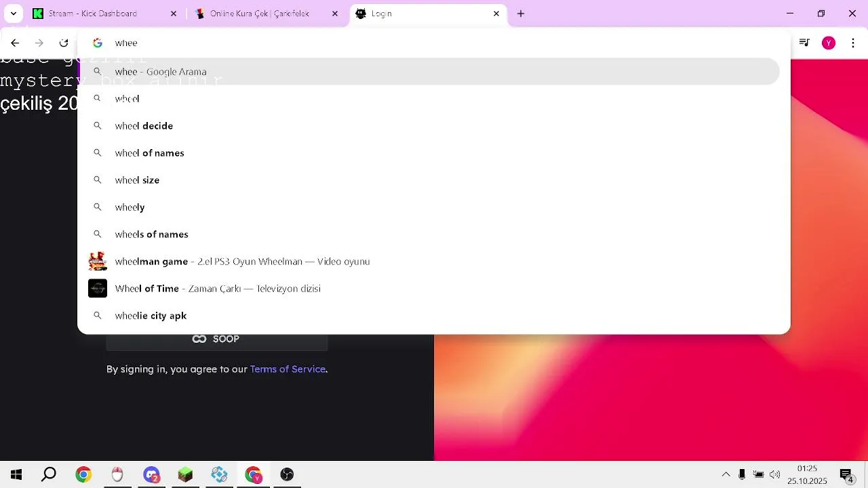This screenshot has height=488, width=868.
Task: Open the notification center icon
Action: (846, 475)
